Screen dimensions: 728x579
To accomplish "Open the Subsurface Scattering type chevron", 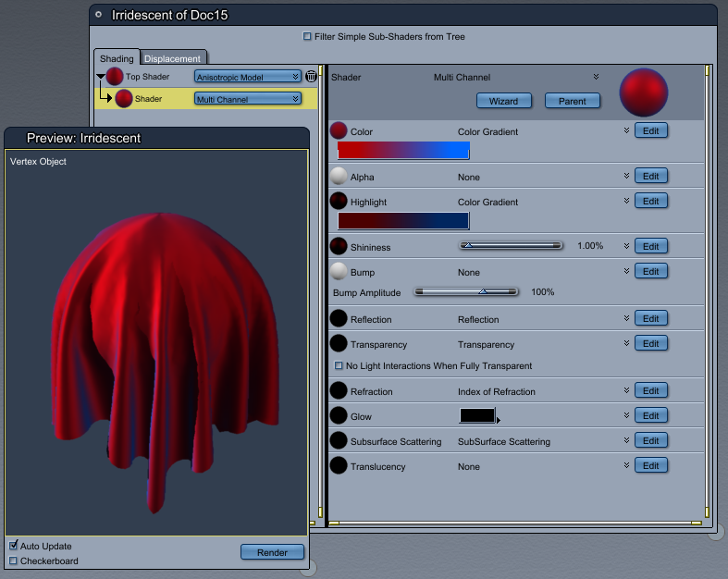I will pyautogui.click(x=626, y=440).
